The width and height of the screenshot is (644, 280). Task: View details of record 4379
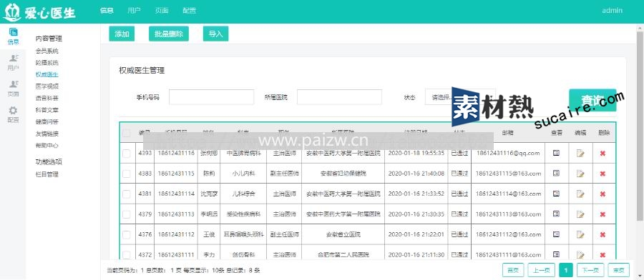click(556, 214)
